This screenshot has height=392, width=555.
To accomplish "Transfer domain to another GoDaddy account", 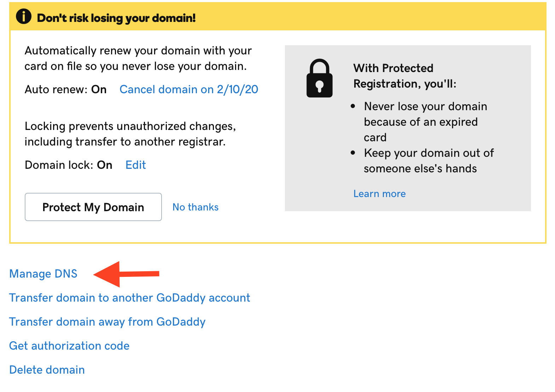I will [x=129, y=298].
